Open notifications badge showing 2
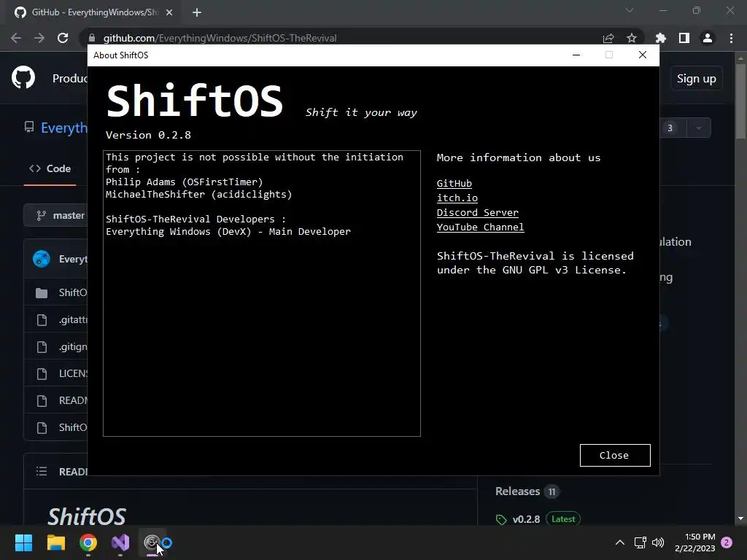This screenshot has width=747, height=560. tap(727, 542)
